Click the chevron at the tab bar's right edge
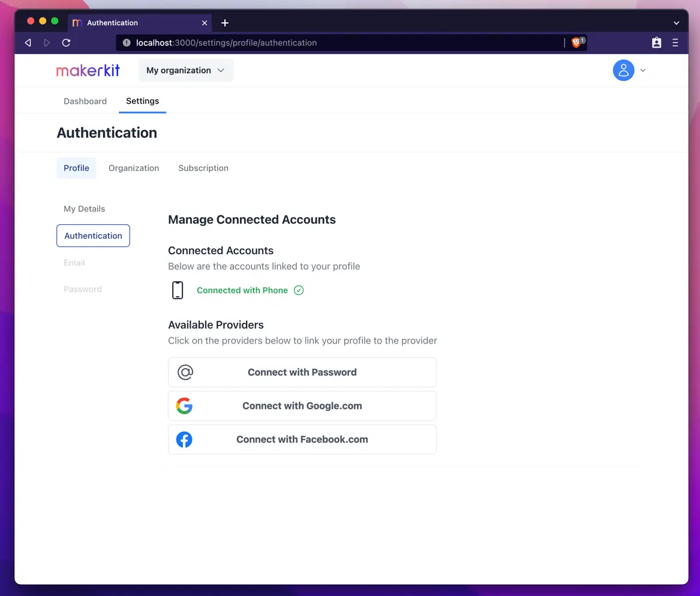 coord(677,22)
